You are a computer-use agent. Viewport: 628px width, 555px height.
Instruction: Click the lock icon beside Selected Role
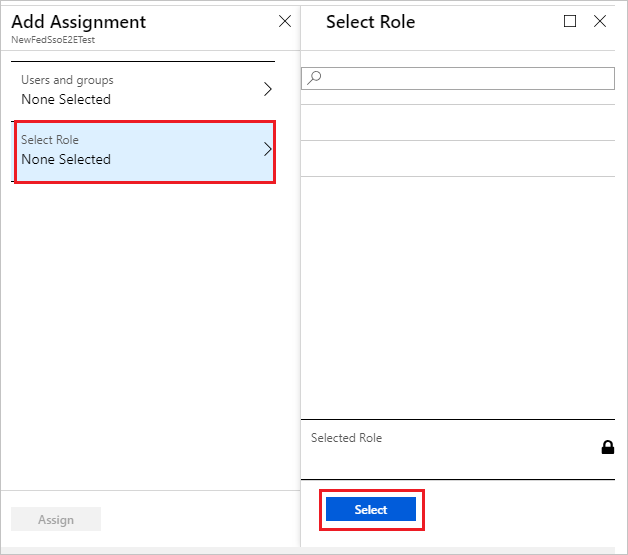click(607, 447)
